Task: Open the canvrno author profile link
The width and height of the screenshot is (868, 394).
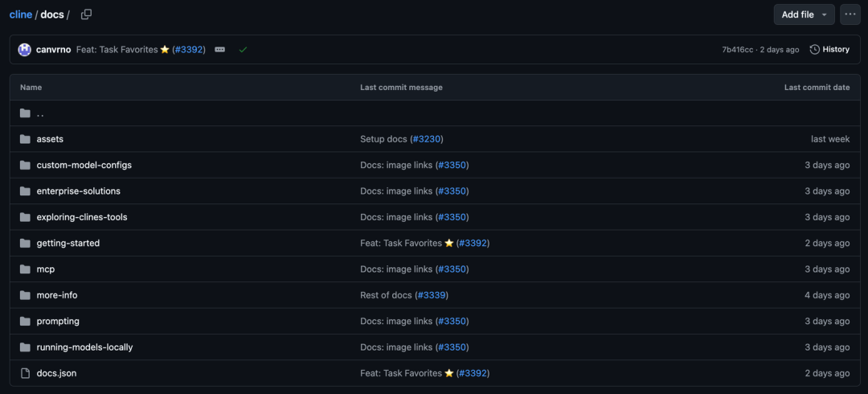Action: click(53, 49)
